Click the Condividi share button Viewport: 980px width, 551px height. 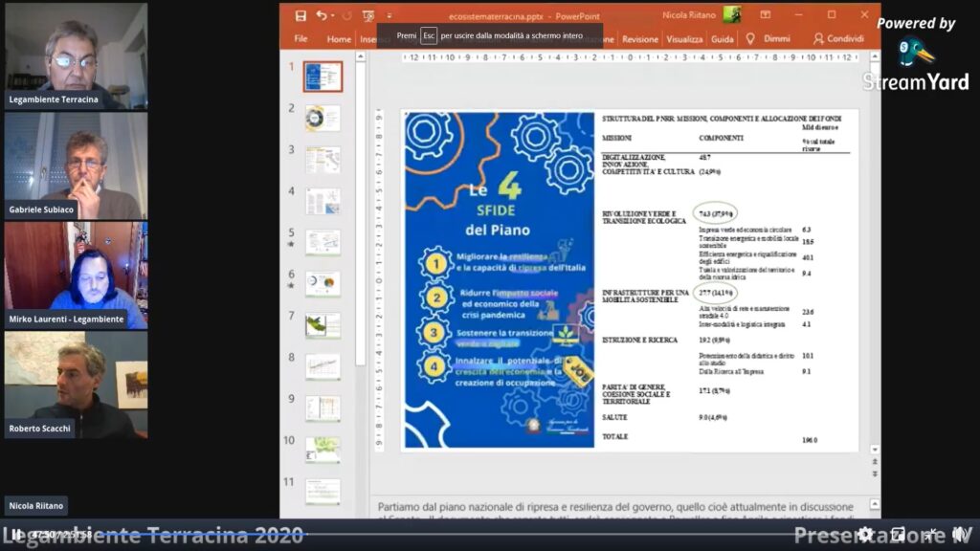point(838,39)
